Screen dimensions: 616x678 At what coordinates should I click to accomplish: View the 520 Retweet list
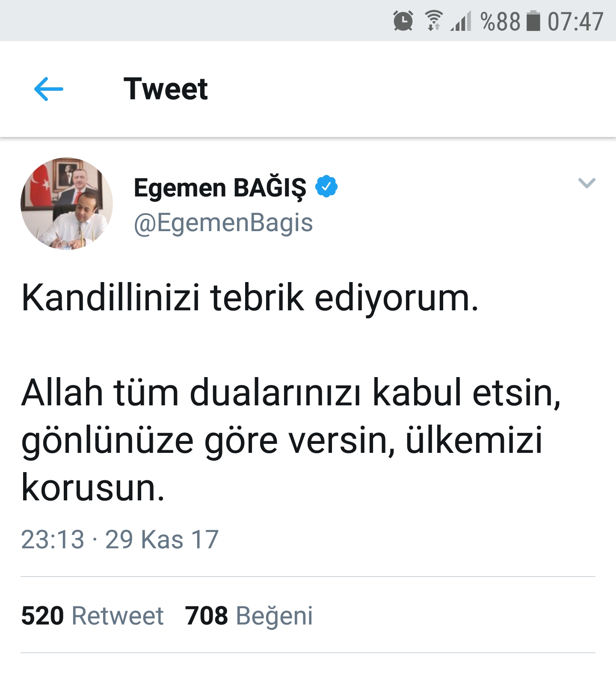[x=92, y=616]
